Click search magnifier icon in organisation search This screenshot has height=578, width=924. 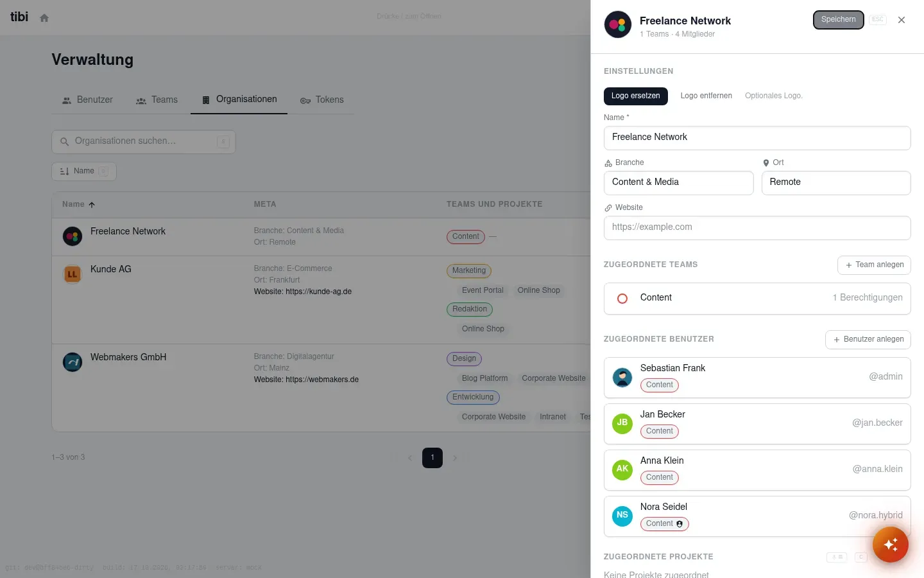coord(64,142)
